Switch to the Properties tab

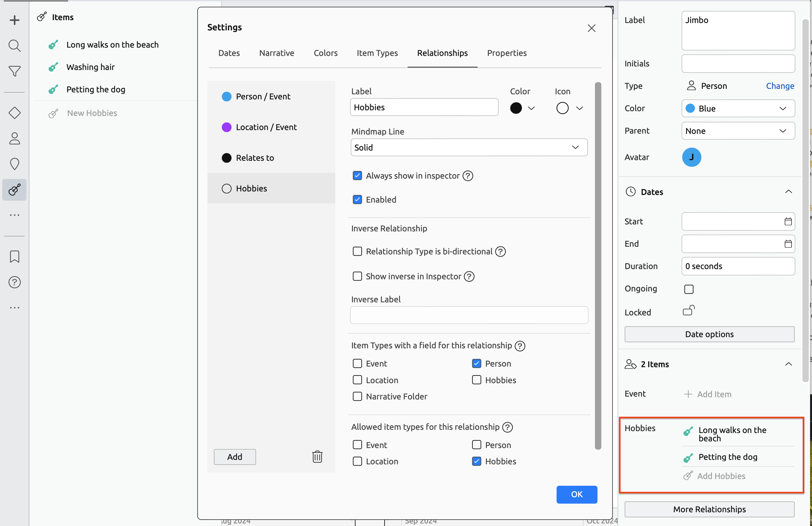pos(506,53)
